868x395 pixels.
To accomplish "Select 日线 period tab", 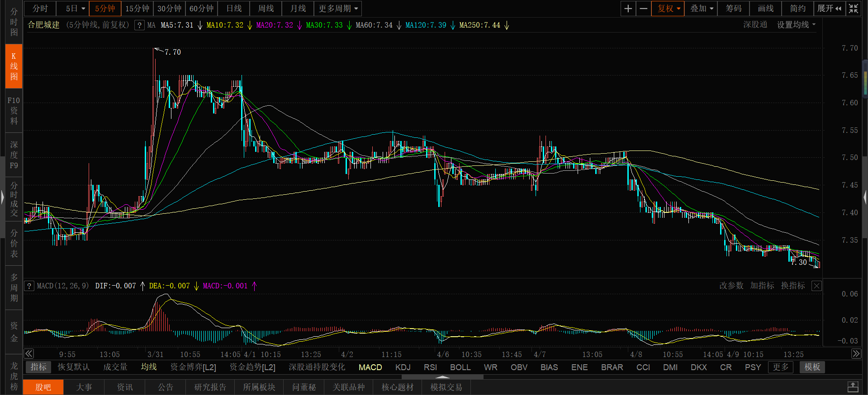I will point(234,9).
